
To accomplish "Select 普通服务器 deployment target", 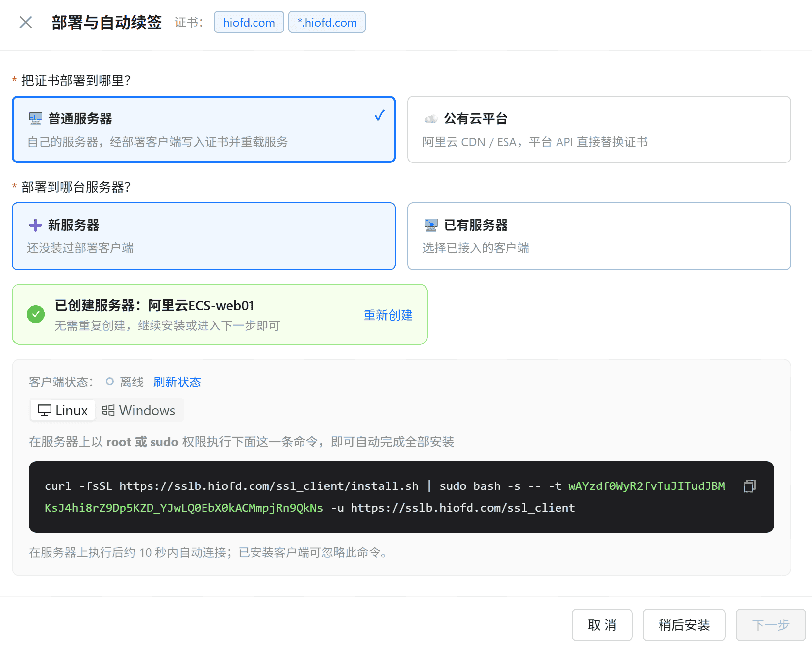I will coord(203,129).
